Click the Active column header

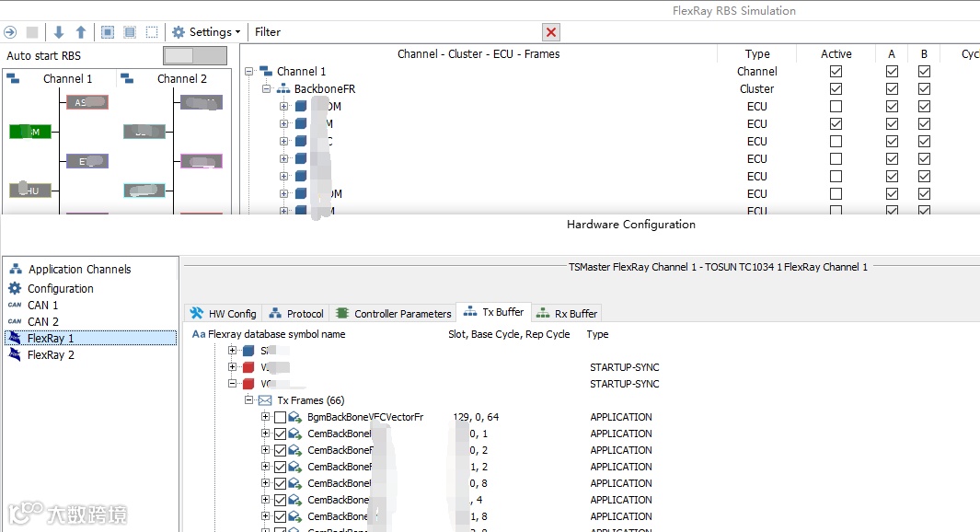tap(836, 53)
